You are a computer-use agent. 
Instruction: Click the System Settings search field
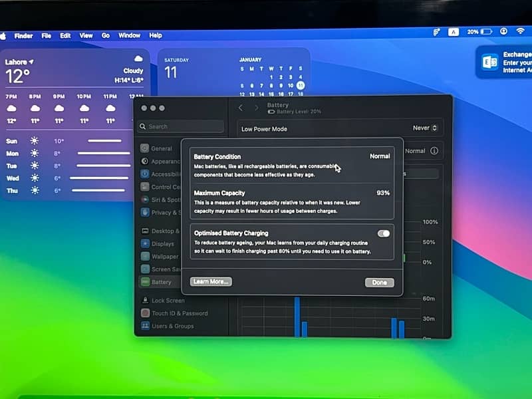tap(181, 126)
